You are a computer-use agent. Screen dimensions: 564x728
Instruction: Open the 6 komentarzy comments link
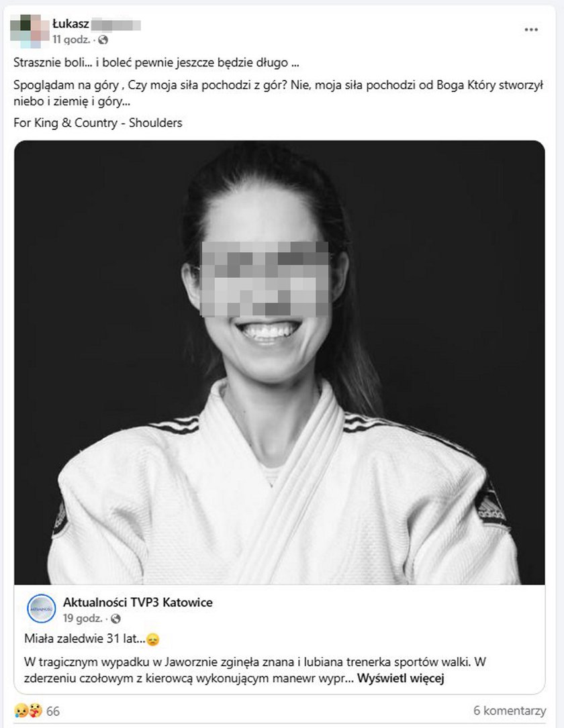(x=510, y=711)
